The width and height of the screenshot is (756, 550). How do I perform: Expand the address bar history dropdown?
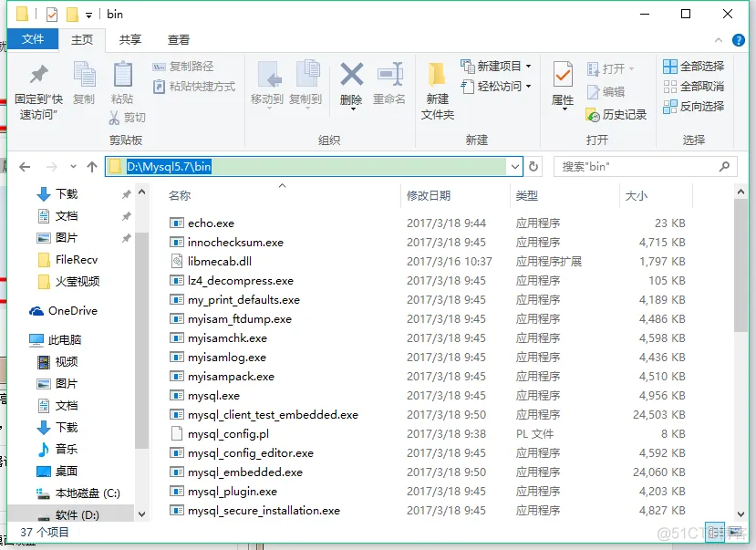[x=515, y=167]
